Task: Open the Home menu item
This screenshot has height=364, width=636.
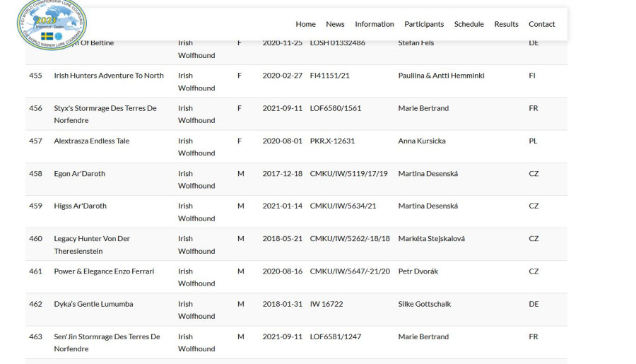Action: tap(305, 24)
